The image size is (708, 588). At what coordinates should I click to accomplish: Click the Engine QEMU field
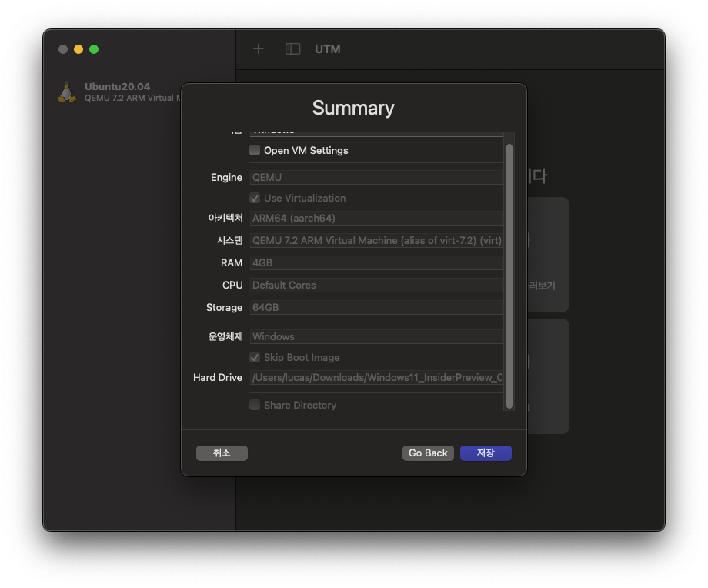pos(376,178)
